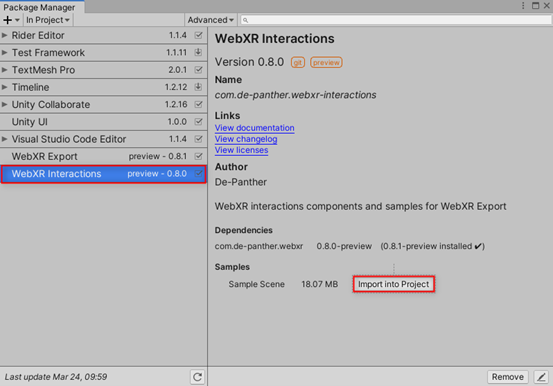Click Unity UI installed checkmark icon
553x386 pixels.
coord(199,121)
